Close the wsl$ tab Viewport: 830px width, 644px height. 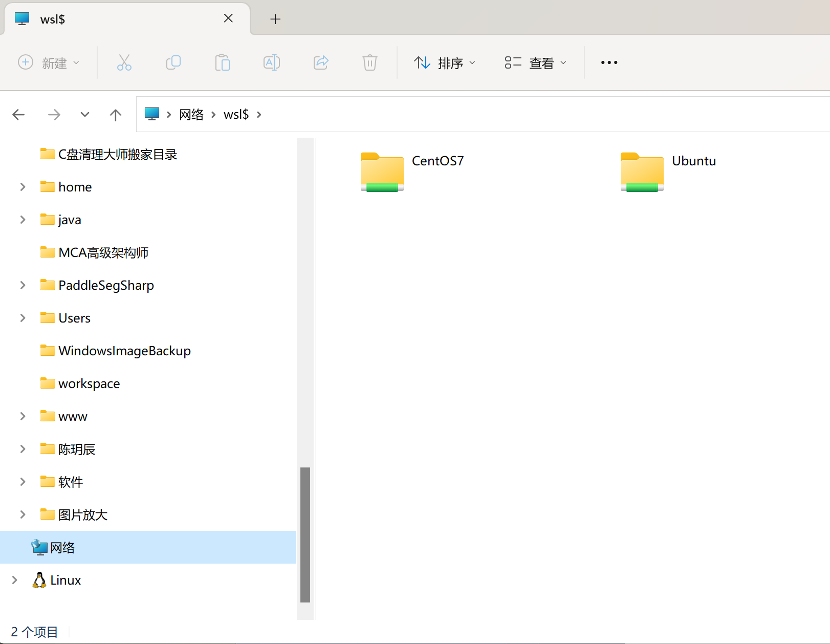tap(228, 18)
